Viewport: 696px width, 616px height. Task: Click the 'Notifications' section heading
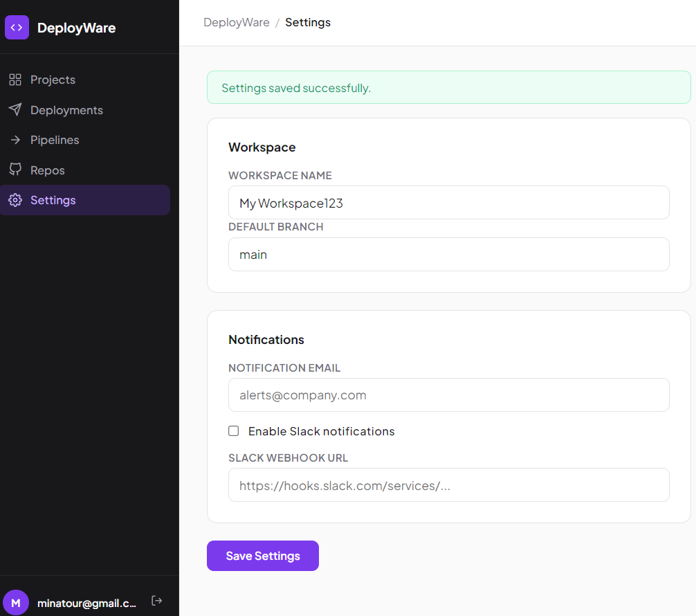(x=266, y=340)
